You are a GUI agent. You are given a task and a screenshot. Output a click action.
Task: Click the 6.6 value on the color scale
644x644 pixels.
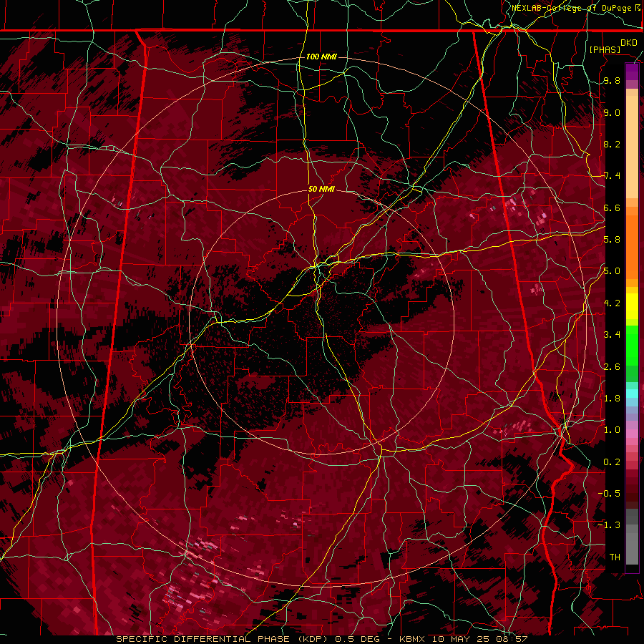pyautogui.click(x=612, y=208)
